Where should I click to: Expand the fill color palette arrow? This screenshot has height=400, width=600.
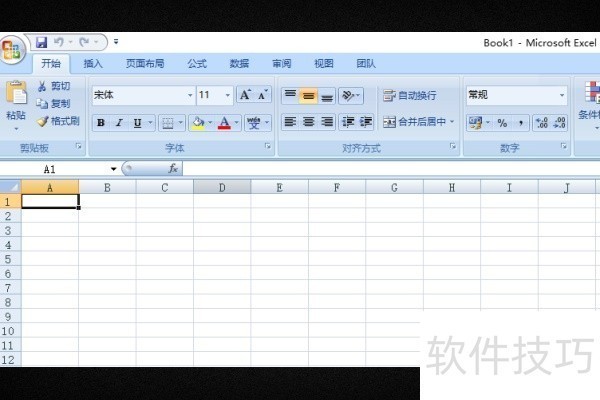pos(210,123)
